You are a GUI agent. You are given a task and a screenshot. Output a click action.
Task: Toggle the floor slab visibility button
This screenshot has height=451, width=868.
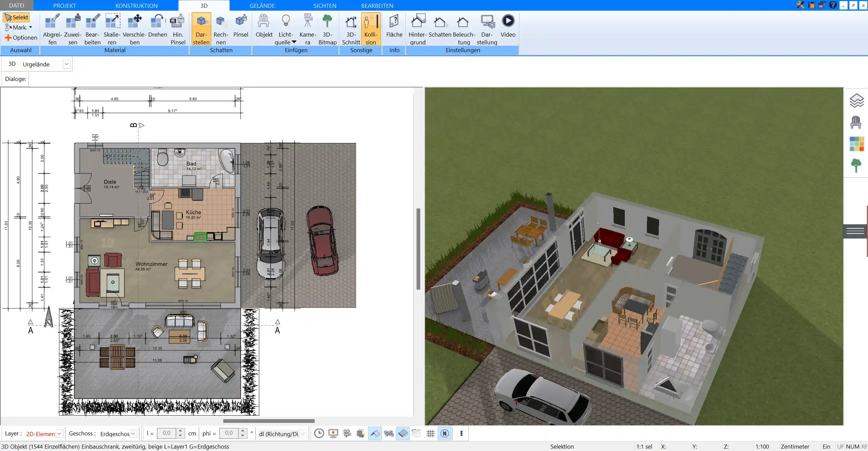(x=403, y=433)
